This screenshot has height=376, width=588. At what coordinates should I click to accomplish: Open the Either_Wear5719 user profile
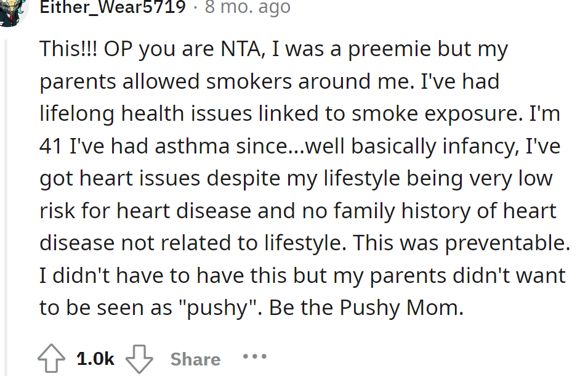pyautogui.click(x=111, y=7)
